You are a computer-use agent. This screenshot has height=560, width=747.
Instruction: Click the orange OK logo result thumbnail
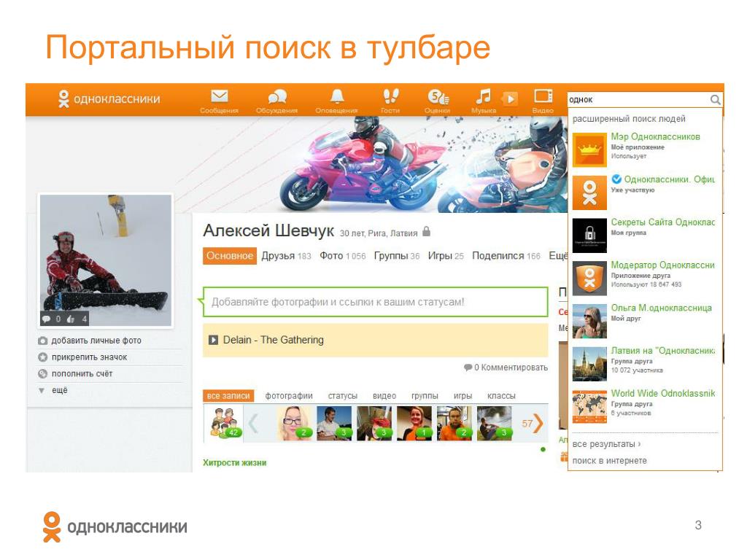click(x=589, y=192)
